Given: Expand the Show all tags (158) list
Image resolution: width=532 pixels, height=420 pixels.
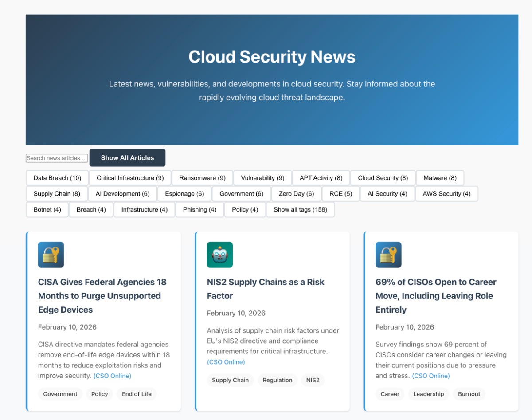Looking at the screenshot, I should [x=300, y=209].
